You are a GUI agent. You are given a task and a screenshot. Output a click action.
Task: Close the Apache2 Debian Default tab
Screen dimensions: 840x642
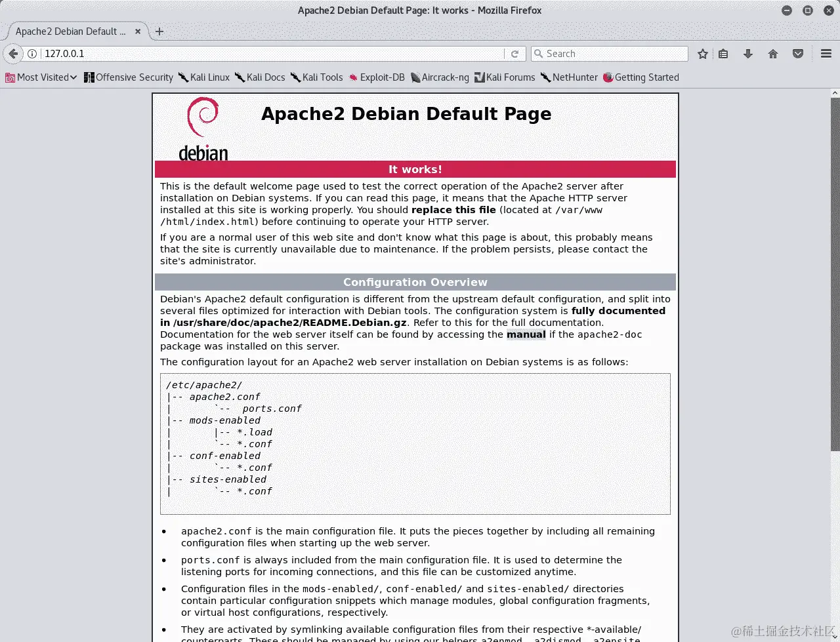pos(138,31)
